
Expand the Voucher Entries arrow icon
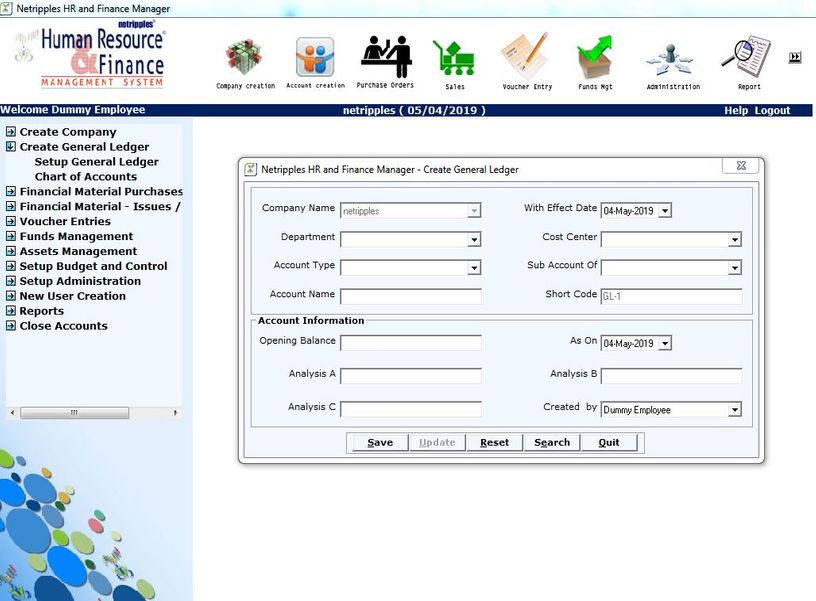10,221
